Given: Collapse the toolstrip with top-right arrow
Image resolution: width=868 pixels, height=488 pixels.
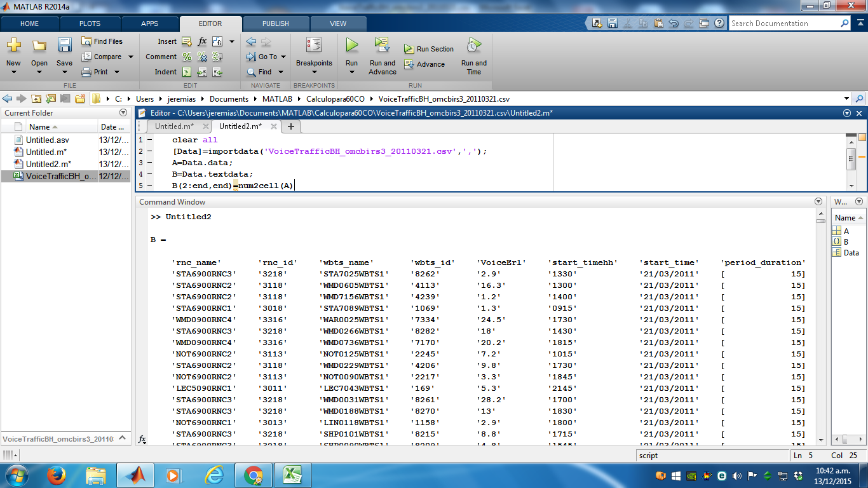Looking at the screenshot, I should (859, 24).
